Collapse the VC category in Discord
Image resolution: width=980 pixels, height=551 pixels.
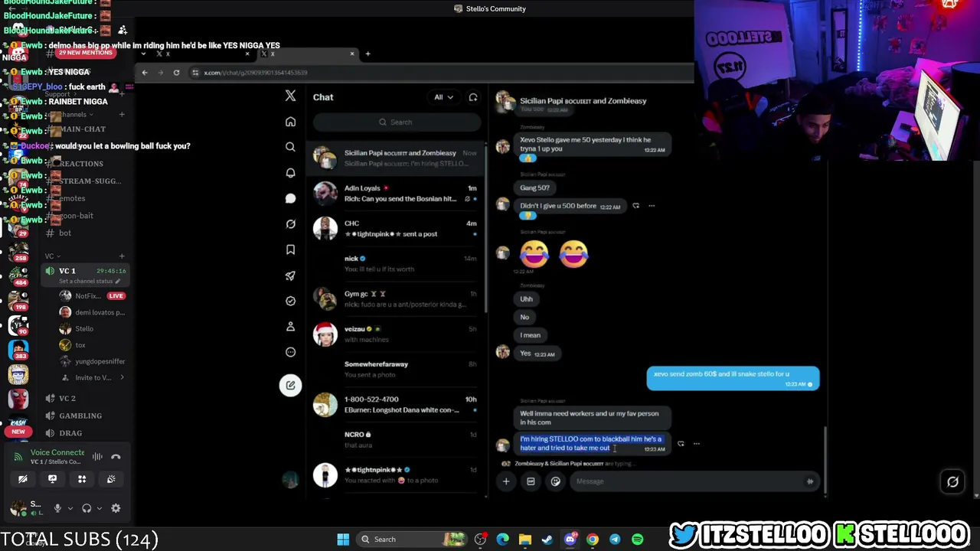pyautogui.click(x=52, y=256)
